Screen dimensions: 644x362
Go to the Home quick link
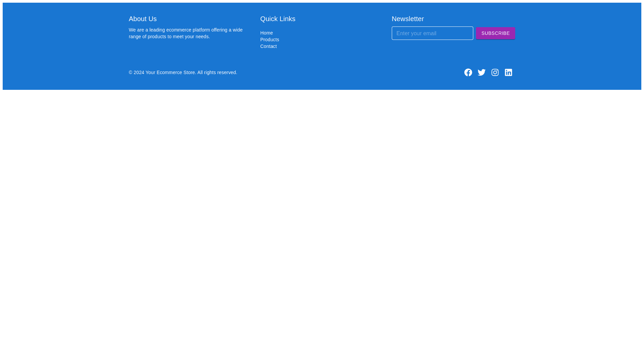click(x=266, y=33)
